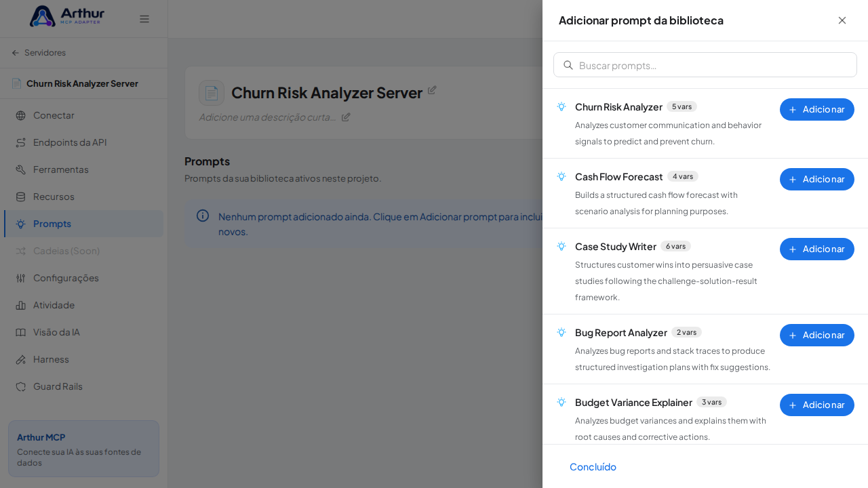
Task: Click the Recursos database icon
Action: (20, 197)
